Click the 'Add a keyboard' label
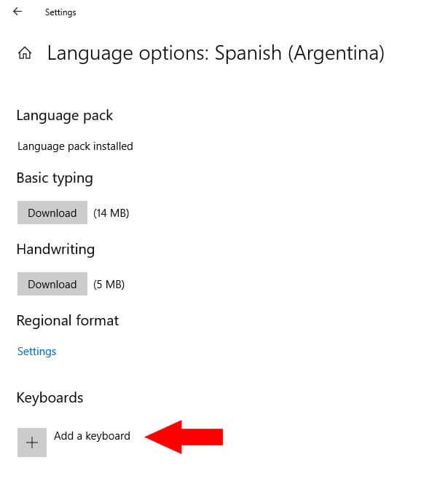Screen dimensions: 448x484 click(92, 436)
